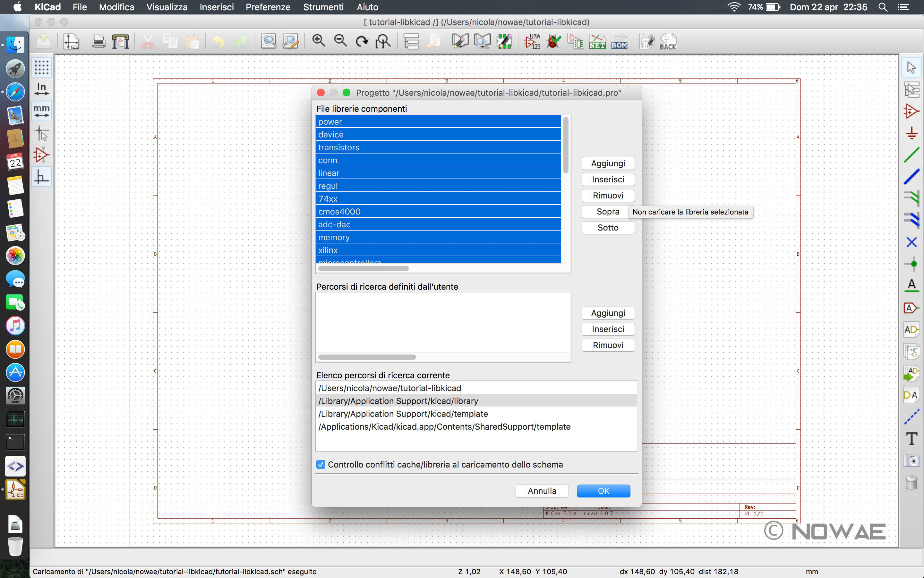This screenshot has height=578, width=924.
Task: Open the Preferenze menu
Action: coord(268,7)
